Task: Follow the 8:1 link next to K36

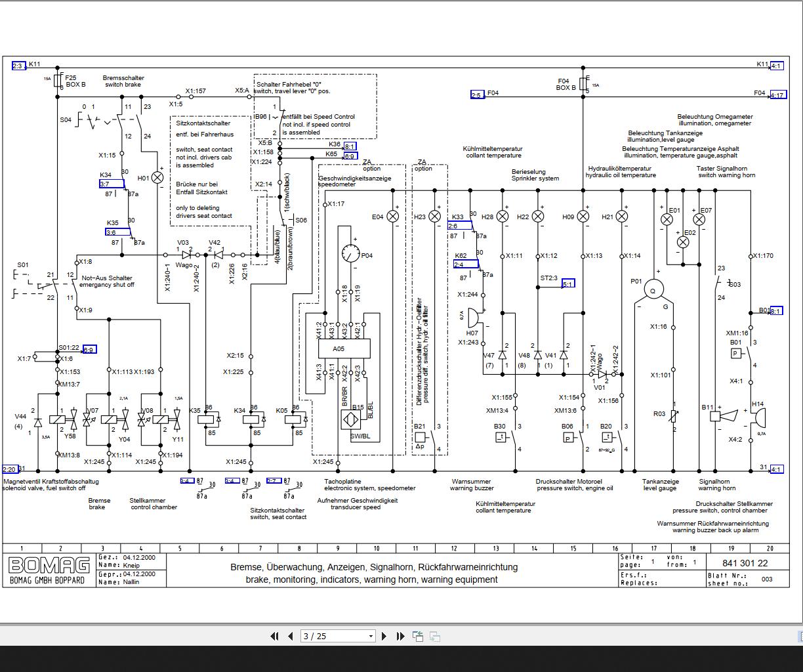Action: [350, 146]
